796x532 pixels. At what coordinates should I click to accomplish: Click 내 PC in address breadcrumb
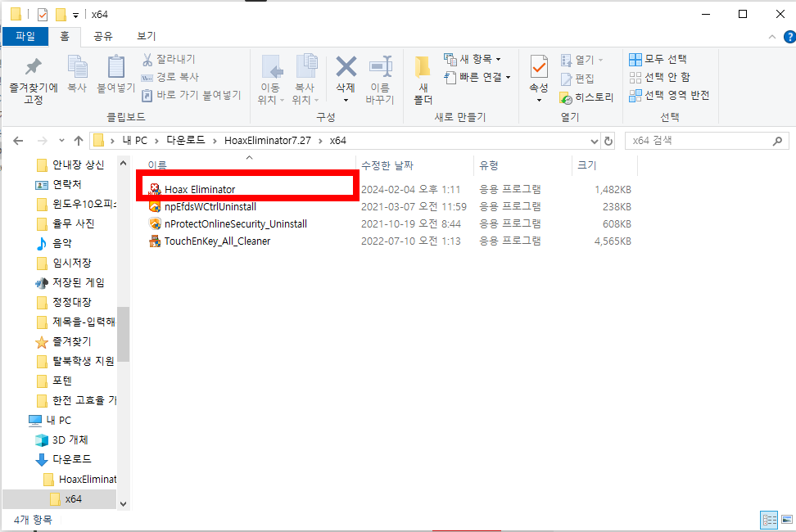click(134, 141)
